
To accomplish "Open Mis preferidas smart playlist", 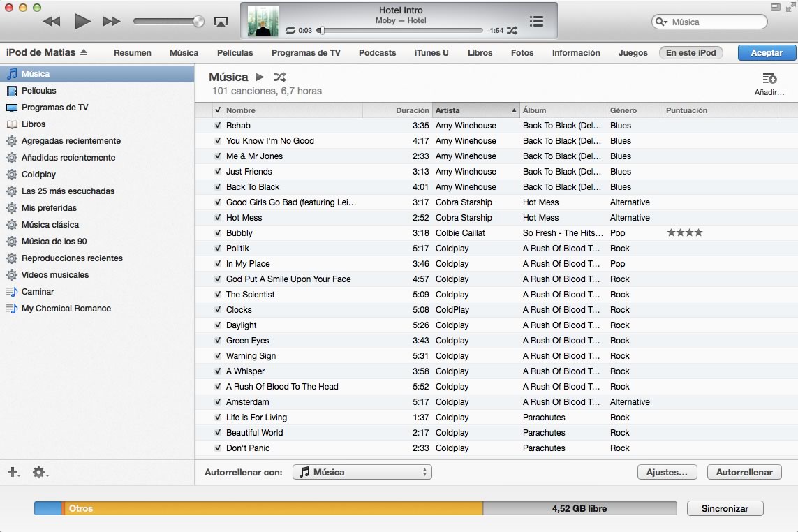I will (97, 208).
